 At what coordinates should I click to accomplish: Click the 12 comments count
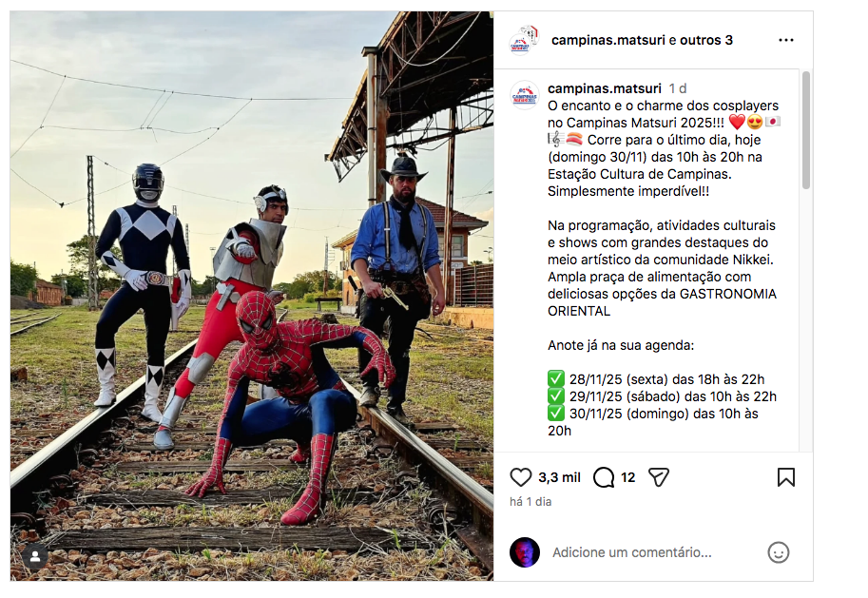[627, 477]
